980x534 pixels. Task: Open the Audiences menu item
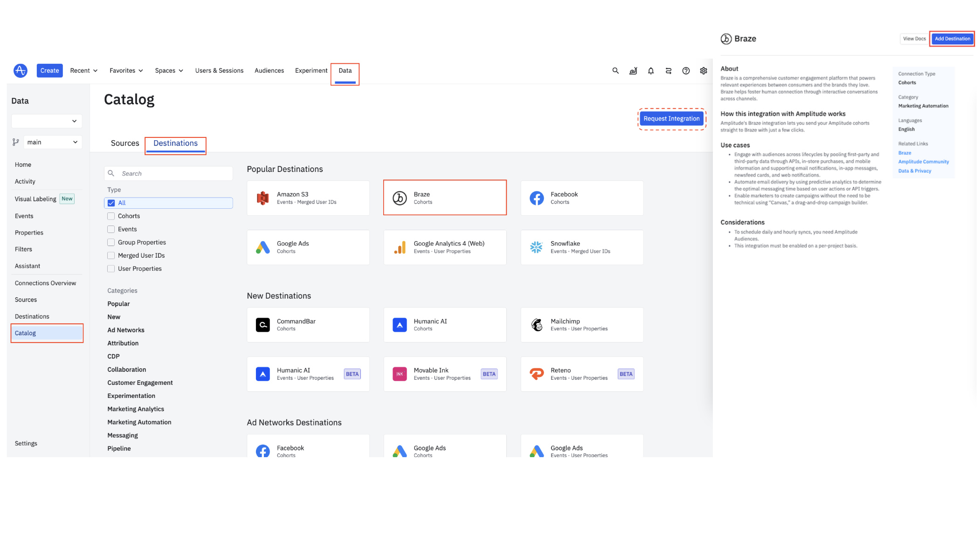(x=269, y=70)
